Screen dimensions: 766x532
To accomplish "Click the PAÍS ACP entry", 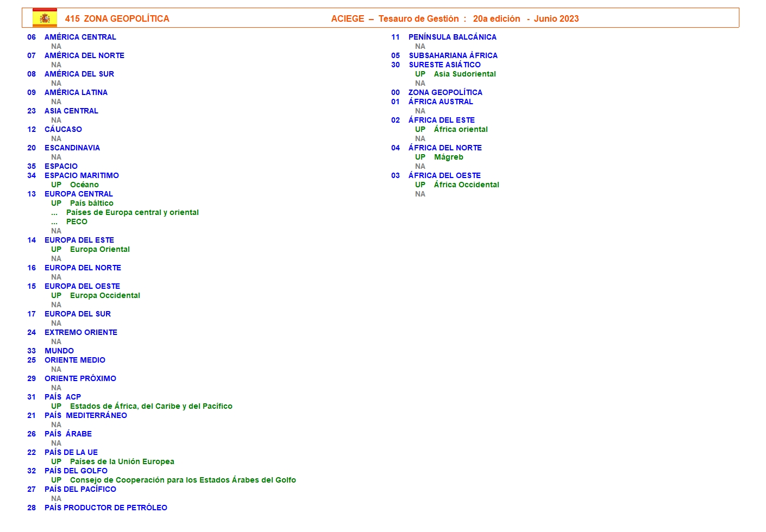I will pyautogui.click(x=62, y=397).
